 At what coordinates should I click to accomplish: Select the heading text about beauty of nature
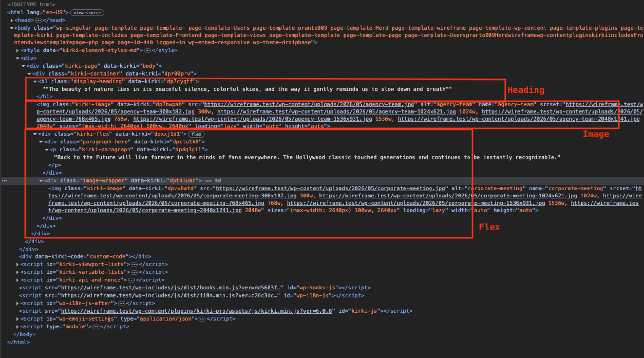coord(247,89)
